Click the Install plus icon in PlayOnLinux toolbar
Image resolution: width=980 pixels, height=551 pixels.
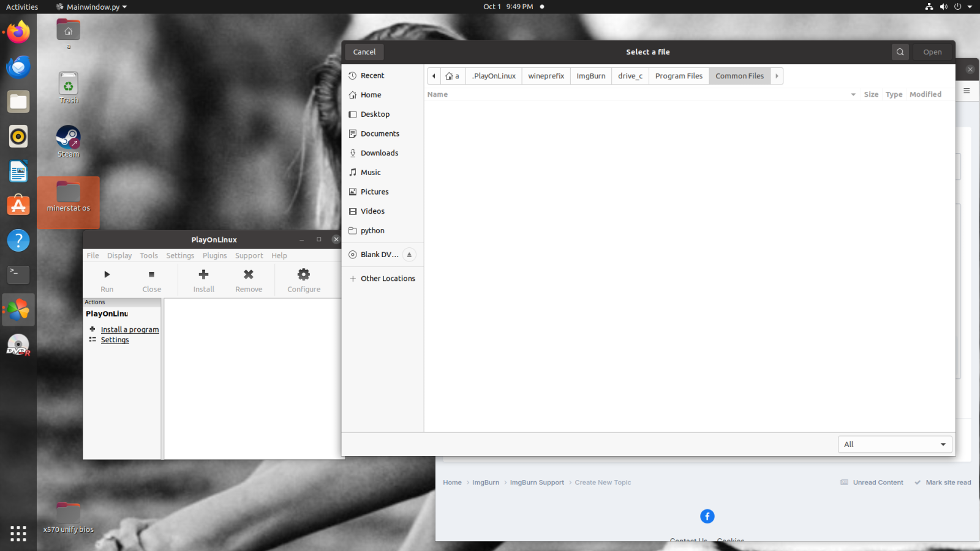coord(204,274)
